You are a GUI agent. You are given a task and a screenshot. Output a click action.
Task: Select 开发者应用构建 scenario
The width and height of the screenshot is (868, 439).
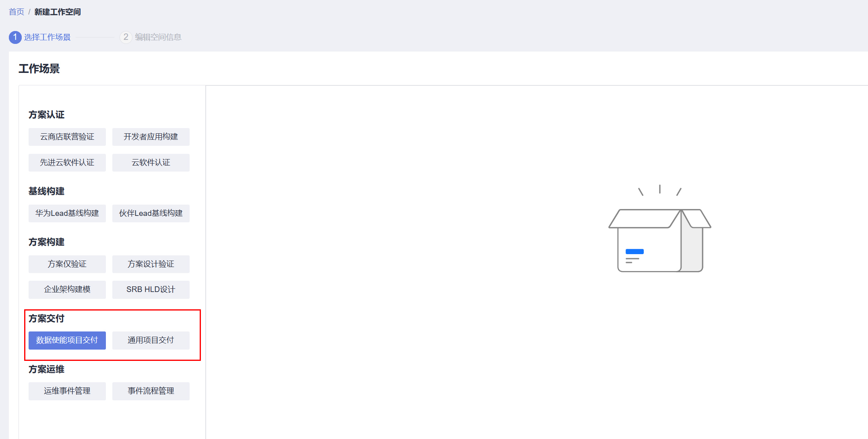(x=151, y=137)
